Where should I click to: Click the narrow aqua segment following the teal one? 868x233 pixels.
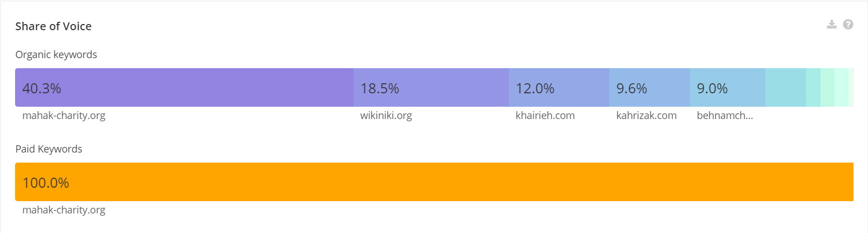click(x=813, y=87)
